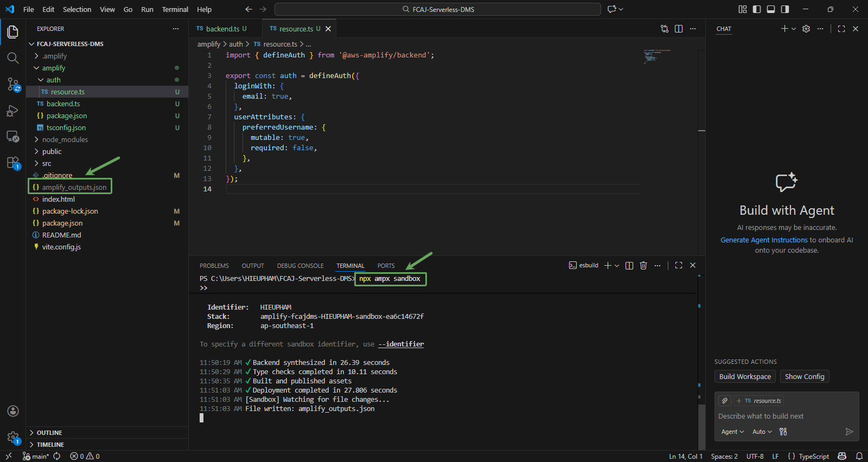Image resolution: width=868 pixels, height=462 pixels.
Task: Open the Remote Explorer view
Action: click(13, 137)
